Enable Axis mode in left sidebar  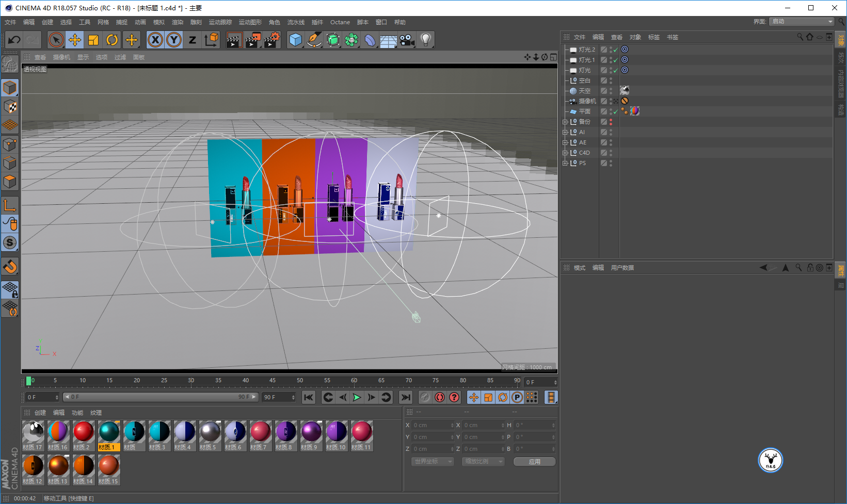(10, 205)
